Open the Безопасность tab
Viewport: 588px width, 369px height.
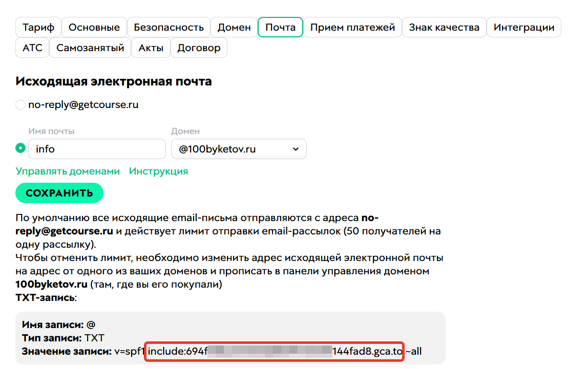click(x=169, y=27)
